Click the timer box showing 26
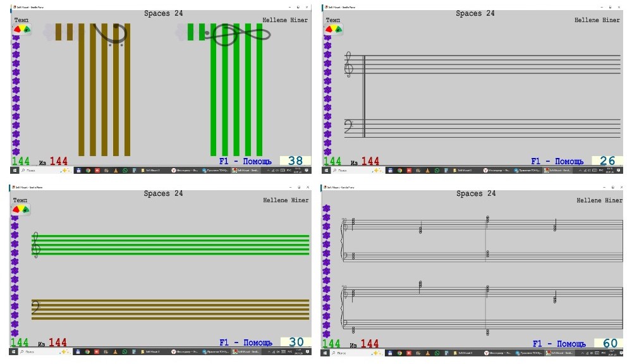 point(607,161)
